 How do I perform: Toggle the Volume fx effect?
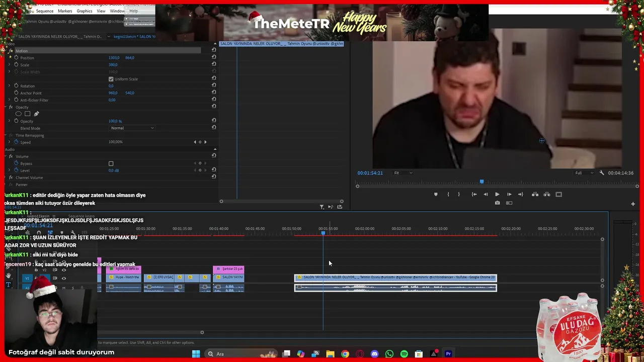[x=11, y=156]
